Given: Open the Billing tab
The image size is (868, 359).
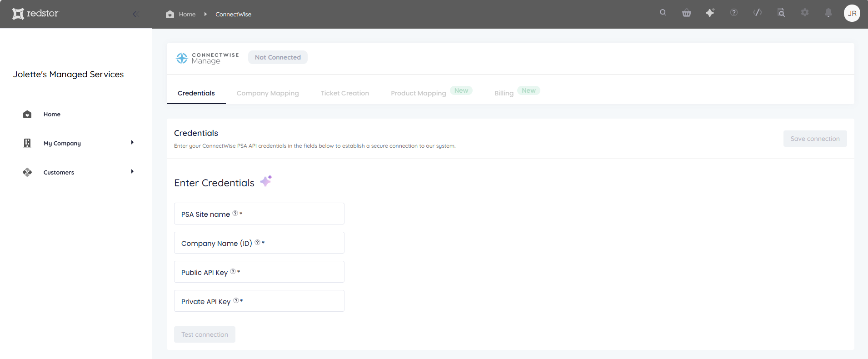Looking at the screenshot, I should [504, 93].
